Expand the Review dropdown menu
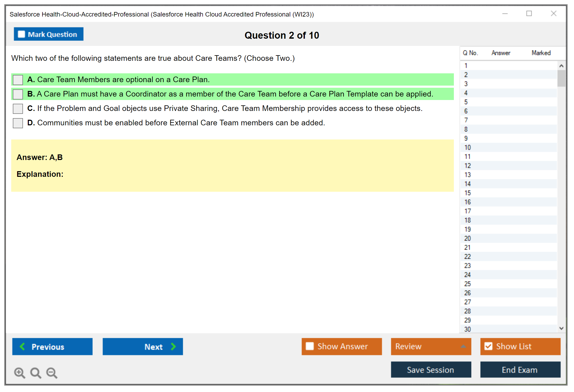 (x=463, y=346)
